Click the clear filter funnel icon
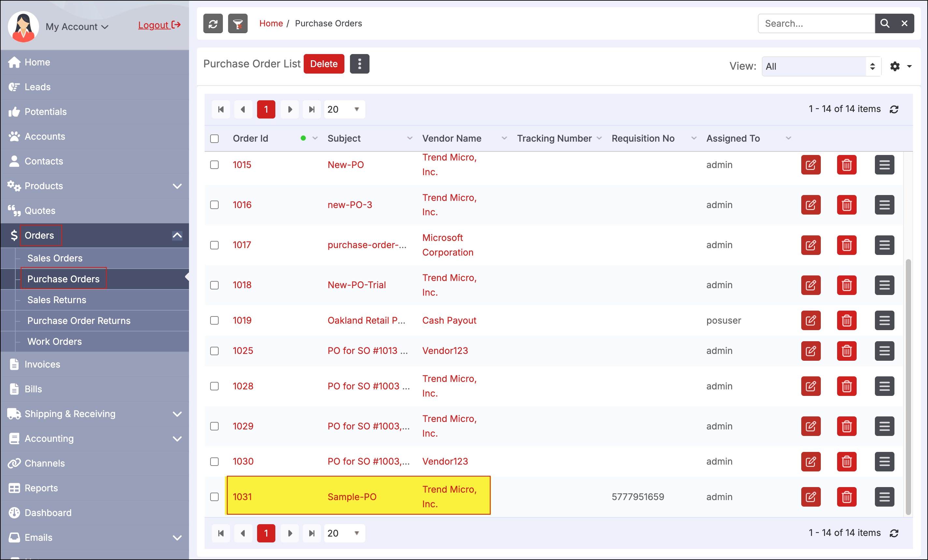Screen dimensions: 928x560 click(238, 24)
